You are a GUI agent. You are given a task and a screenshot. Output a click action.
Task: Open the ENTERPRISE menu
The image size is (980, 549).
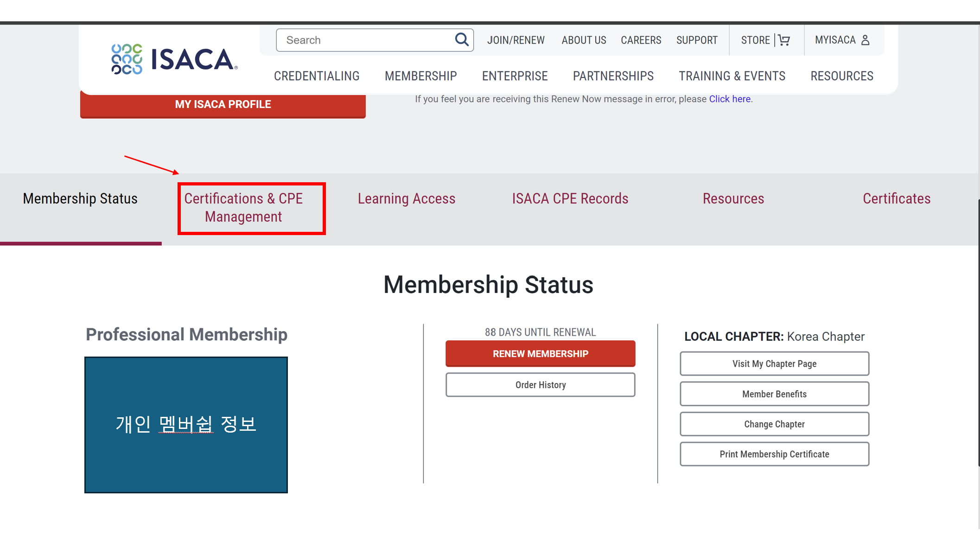515,76
